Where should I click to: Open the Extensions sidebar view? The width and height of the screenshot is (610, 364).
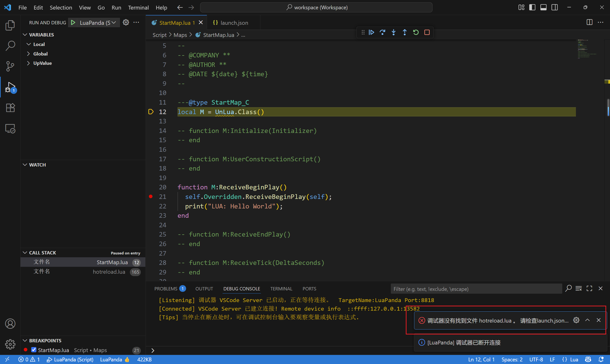[10, 108]
